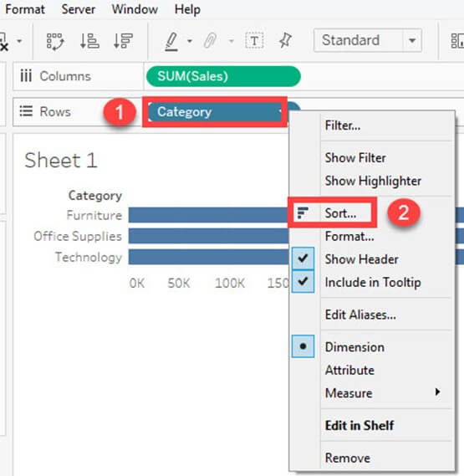Sort descending using the toolbar icon
Screen dimensions: 464x476
pos(123,41)
